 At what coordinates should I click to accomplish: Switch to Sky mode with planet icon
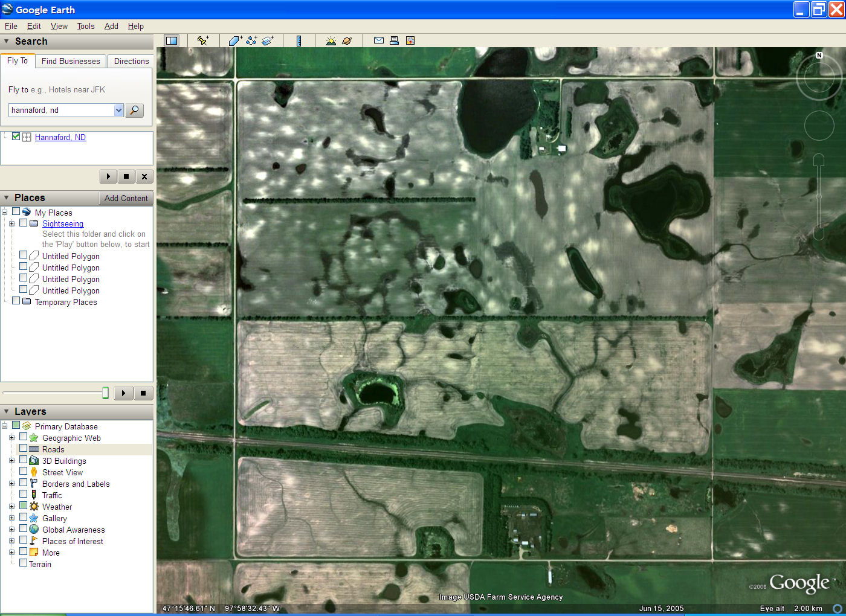347,40
